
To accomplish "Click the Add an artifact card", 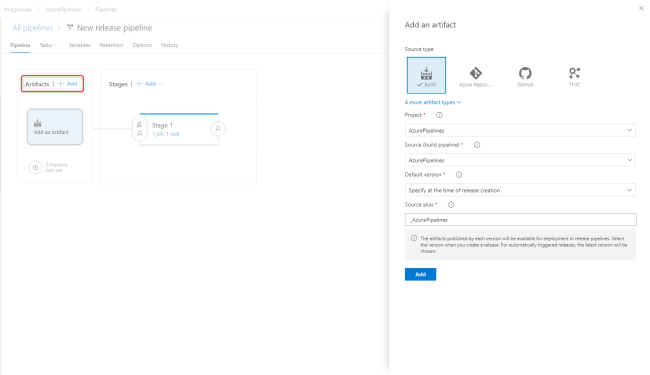I will 55,127.
